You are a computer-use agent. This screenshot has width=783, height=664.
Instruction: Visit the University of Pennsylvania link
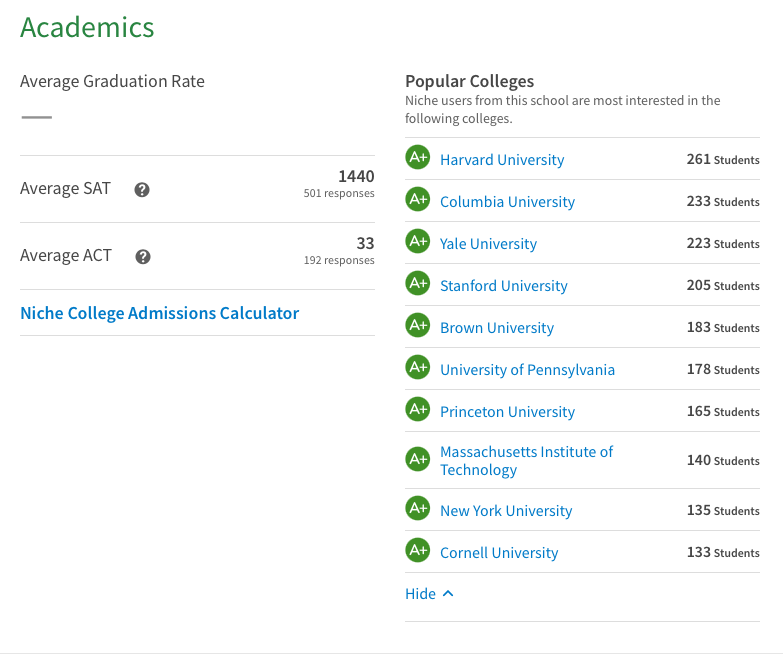[527, 369]
